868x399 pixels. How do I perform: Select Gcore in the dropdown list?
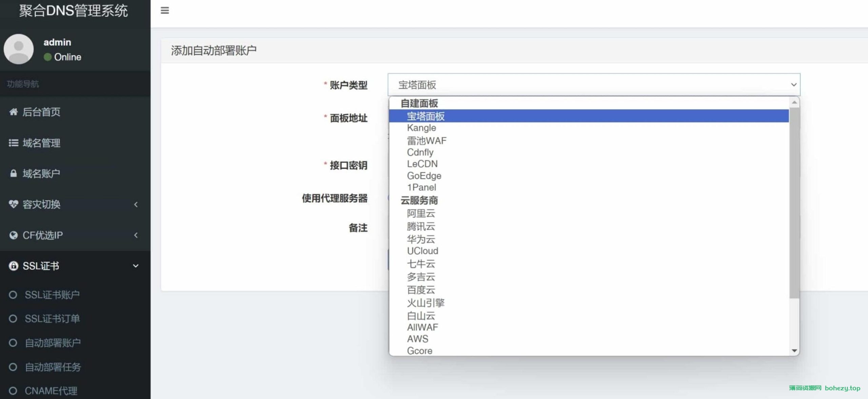[589, 351]
